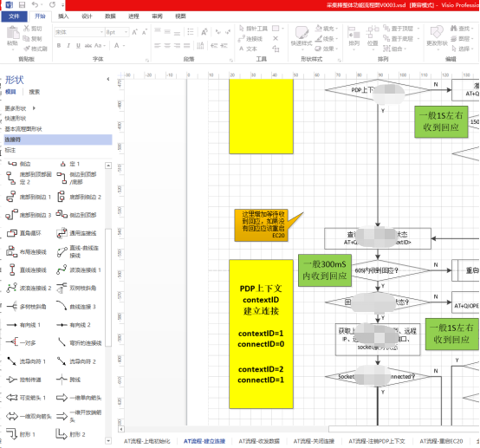Toggle Strikethrough (abc) formatting
Viewport: 480px width, 448px height.
point(88,45)
